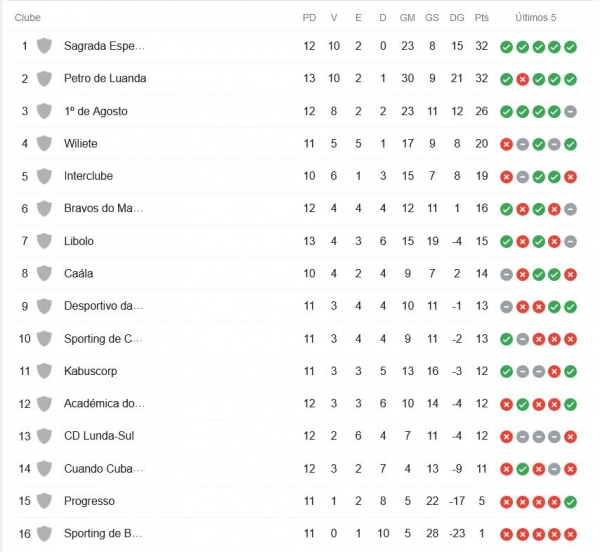Click the Petro de Luanda crest icon
Screen dimensions: 600x552
tap(44, 79)
